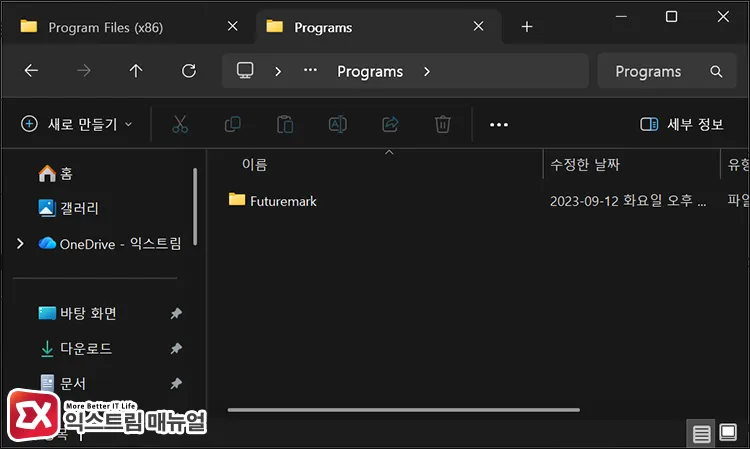Unpin 바탕 화면 using its pin icon

coord(176,313)
